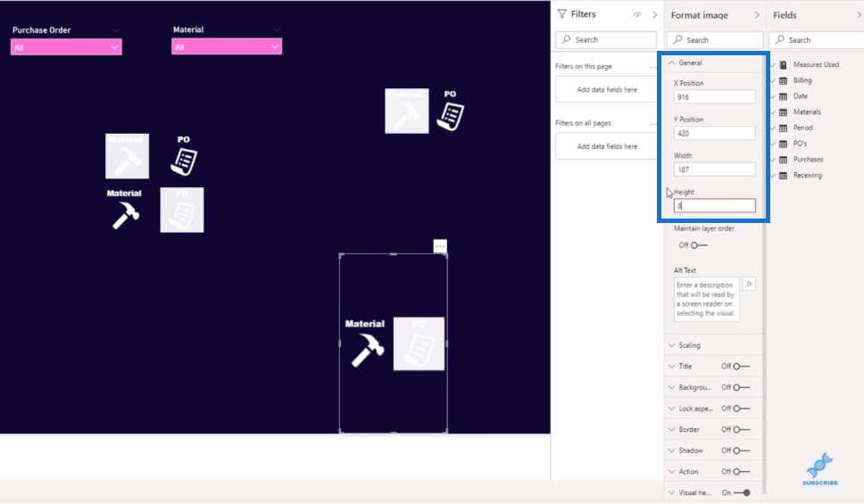Toggle the Visual header switch off
This screenshot has width=864, height=504.
pos(743,492)
